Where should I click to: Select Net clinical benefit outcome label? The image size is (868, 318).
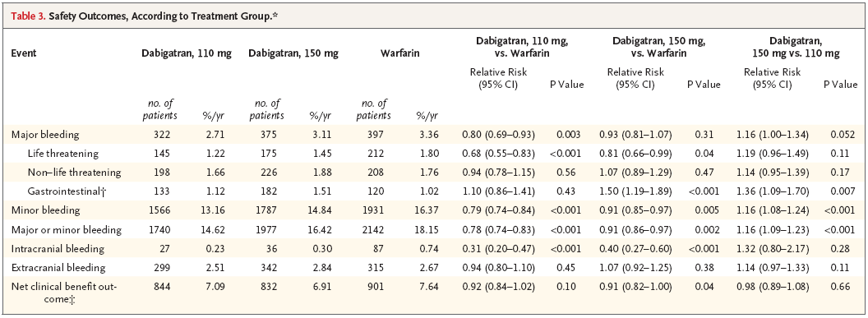pos(63,292)
